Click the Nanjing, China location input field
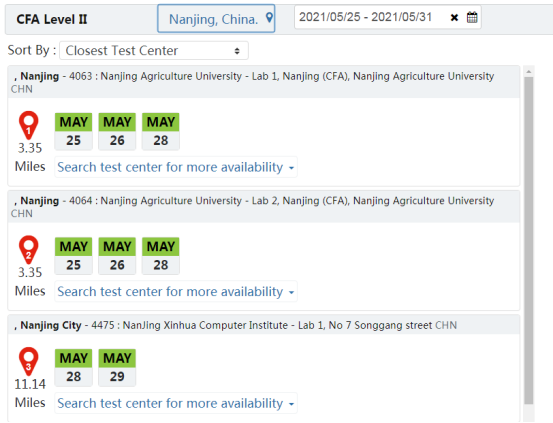The width and height of the screenshot is (553, 423). coord(216,19)
